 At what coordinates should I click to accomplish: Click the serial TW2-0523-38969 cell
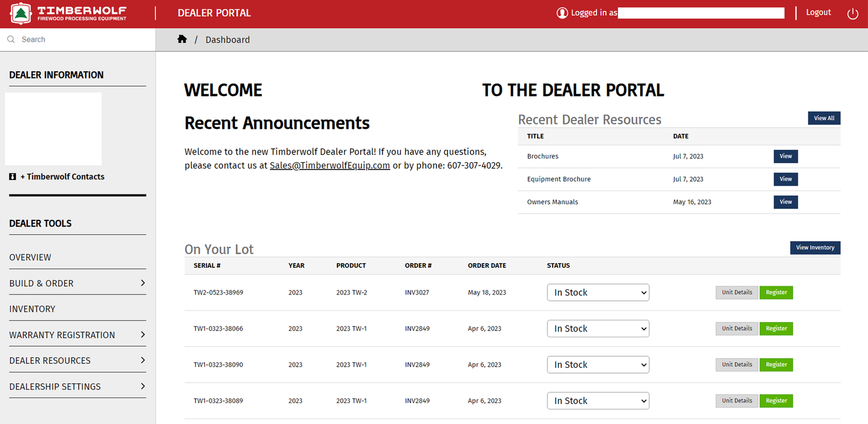click(x=218, y=293)
